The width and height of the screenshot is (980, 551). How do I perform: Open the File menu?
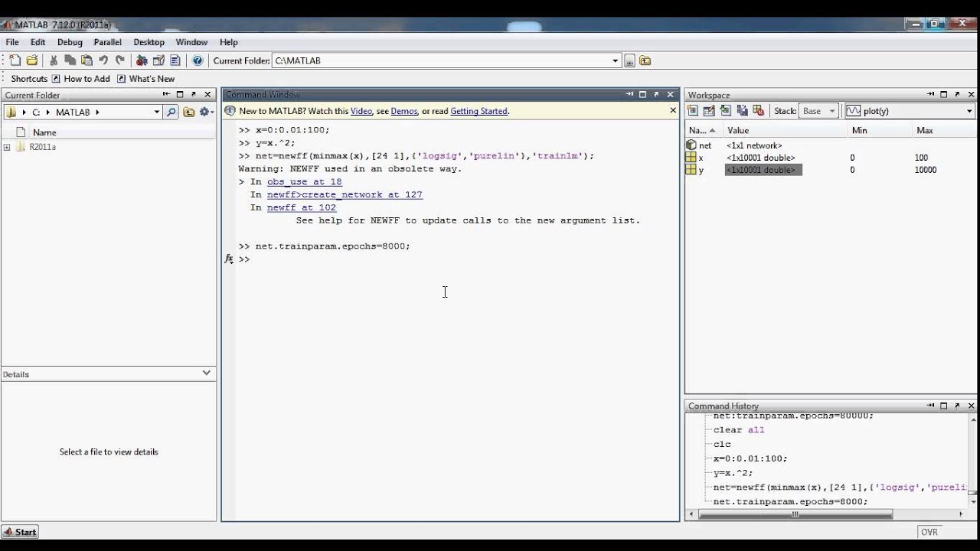pyautogui.click(x=12, y=42)
